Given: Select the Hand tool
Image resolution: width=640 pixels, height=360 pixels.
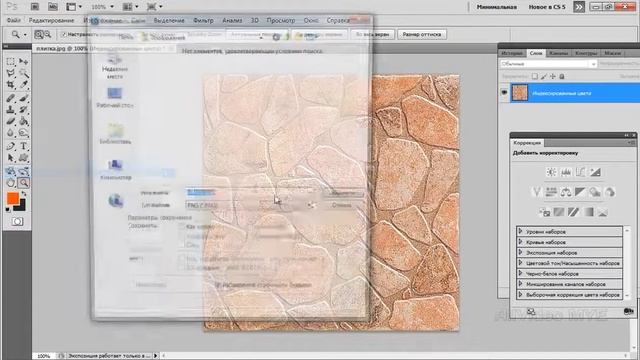Looking at the screenshot, I should coord(11,183).
